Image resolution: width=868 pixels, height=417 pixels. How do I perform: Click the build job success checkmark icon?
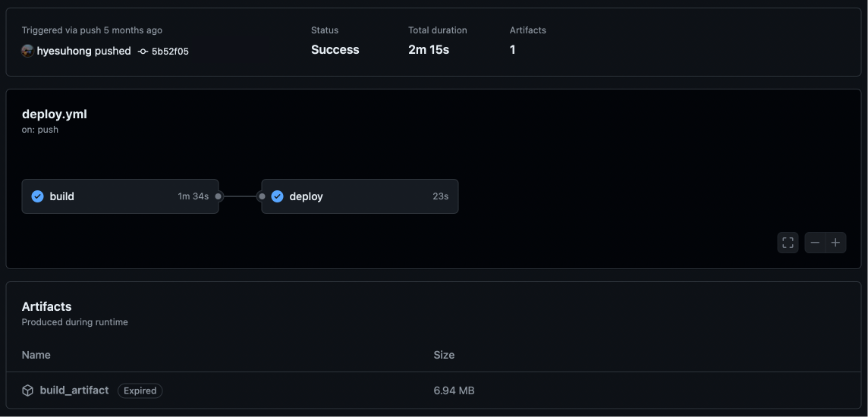[x=37, y=196]
